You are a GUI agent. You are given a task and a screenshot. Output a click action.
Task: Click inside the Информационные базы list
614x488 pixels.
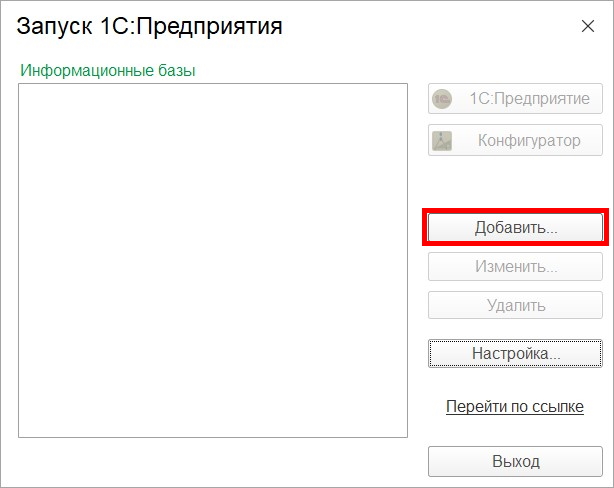(213, 260)
